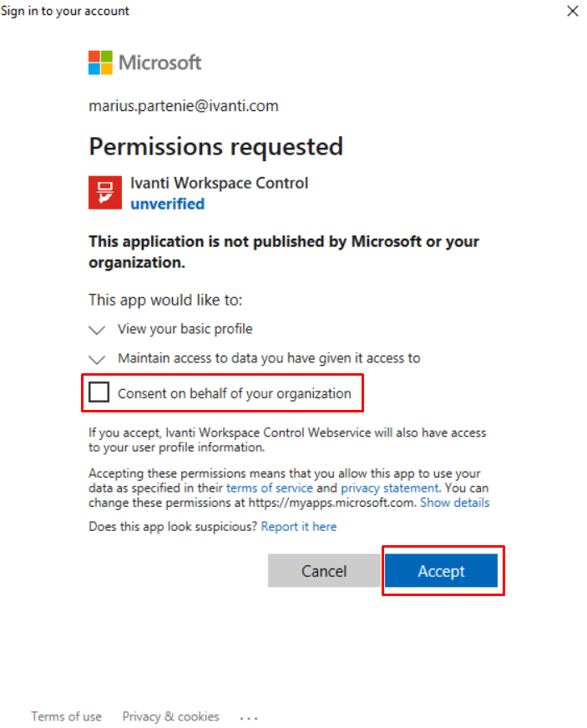This screenshot has width=587, height=728.
Task: Click the Ivanti Workspace Control app icon
Action: click(104, 192)
